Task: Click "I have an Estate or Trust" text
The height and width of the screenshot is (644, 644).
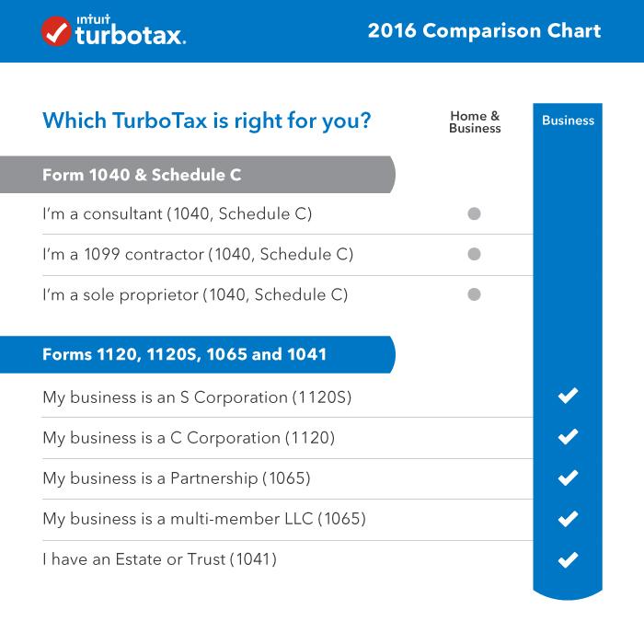Action: click(x=159, y=559)
